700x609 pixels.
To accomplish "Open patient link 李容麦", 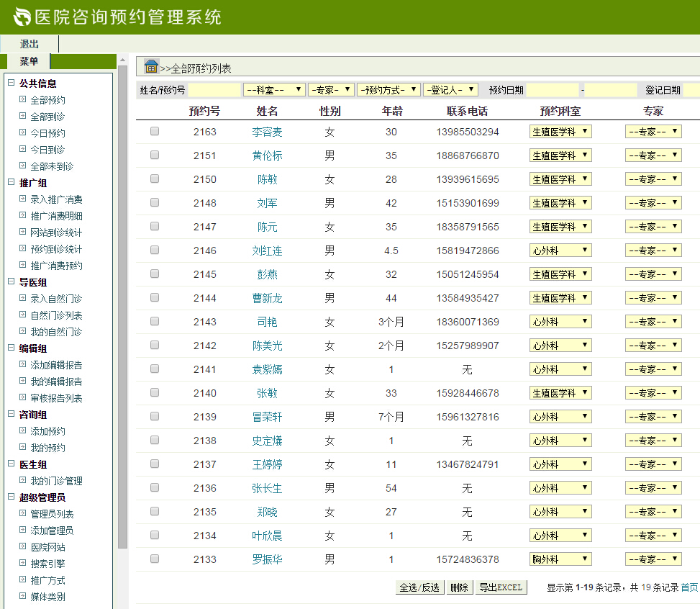I will (267, 132).
